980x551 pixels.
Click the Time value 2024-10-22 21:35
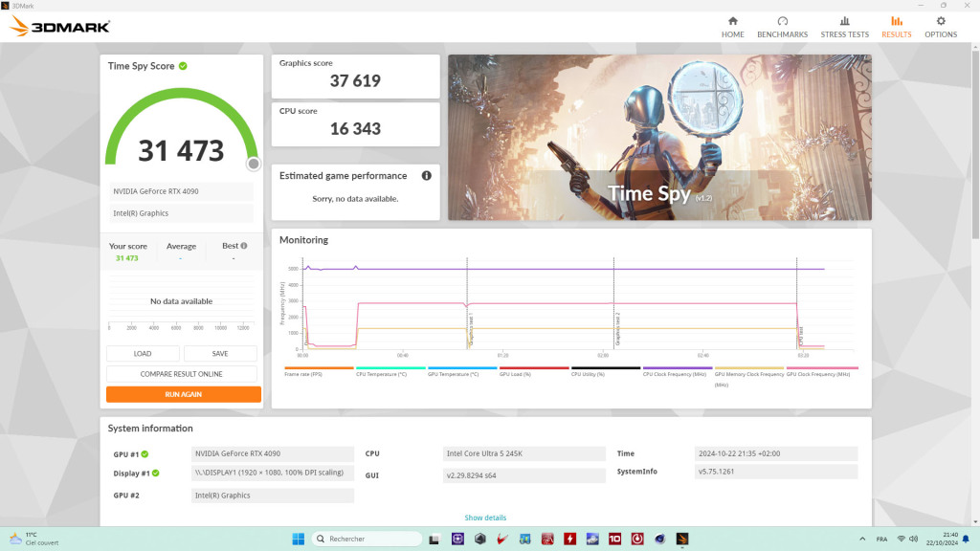pyautogui.click(x=775, y=453)
